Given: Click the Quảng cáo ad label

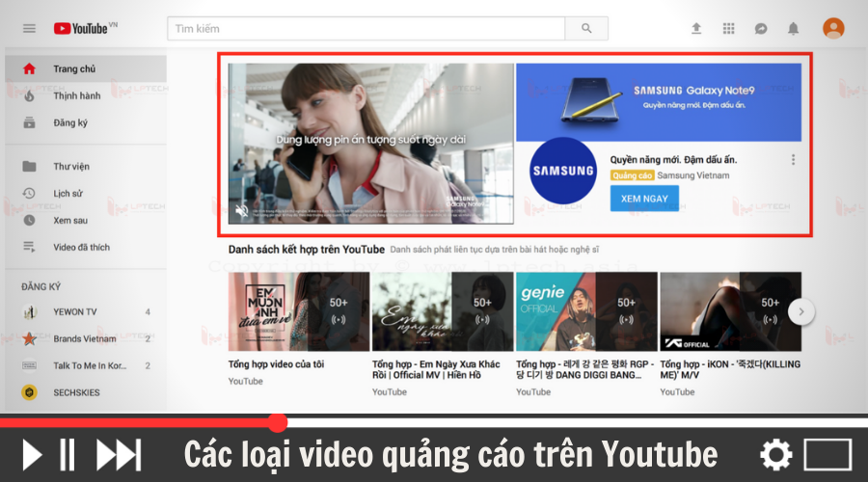Looking at the screenshot, I should pos(632,175).
